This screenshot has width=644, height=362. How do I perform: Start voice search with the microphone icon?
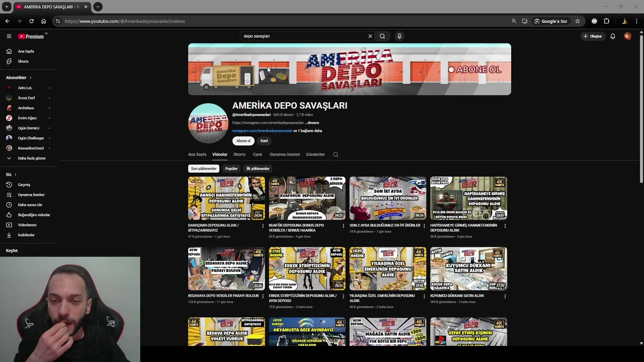[x=399, y=36]
